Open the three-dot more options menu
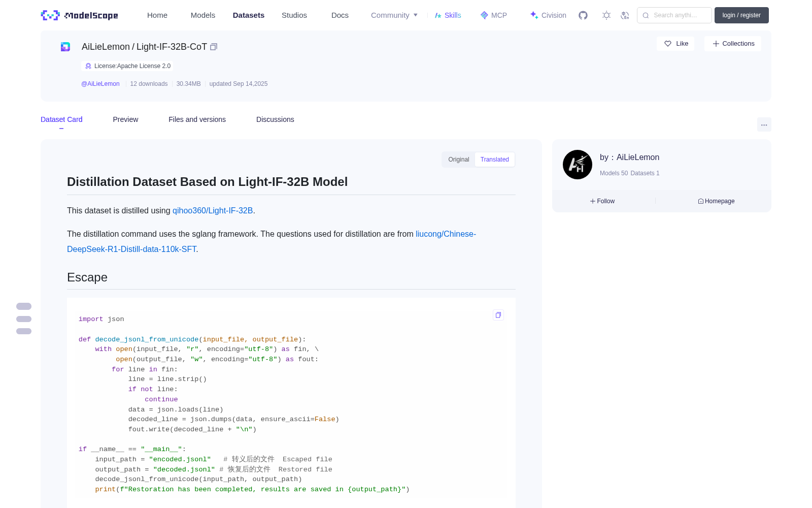Image resolution: width=812 pixels, height=508 pixels. point(764,124)
